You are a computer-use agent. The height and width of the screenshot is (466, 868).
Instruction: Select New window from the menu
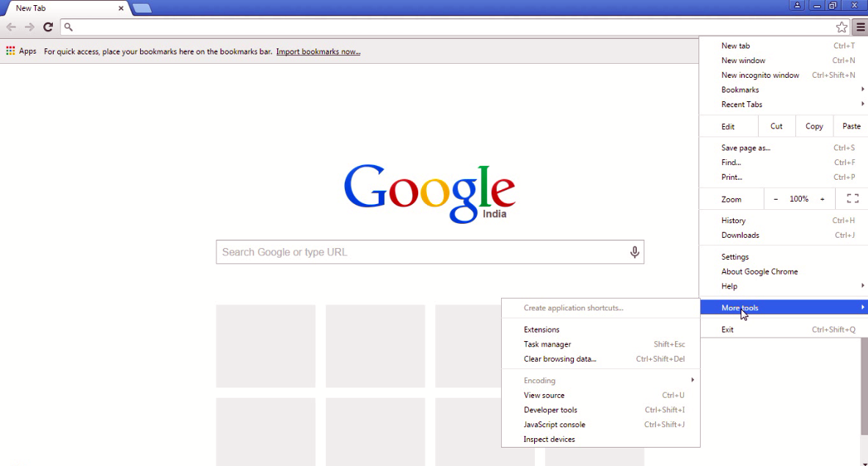pos(782,60)
